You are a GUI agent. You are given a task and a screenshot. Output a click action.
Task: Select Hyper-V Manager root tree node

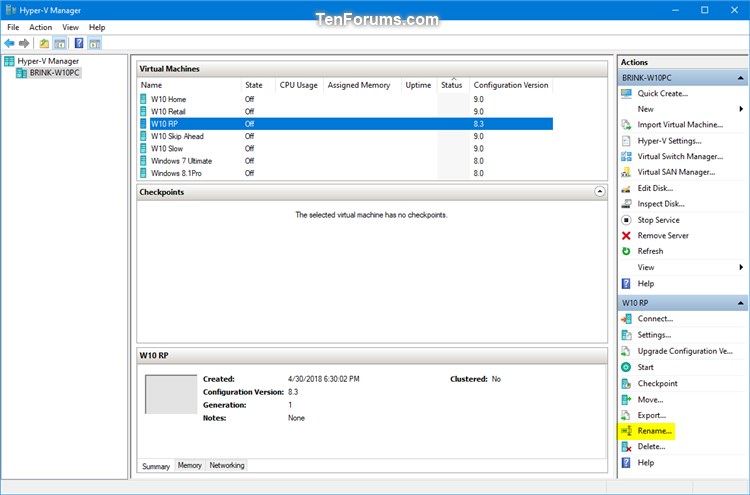48,61
